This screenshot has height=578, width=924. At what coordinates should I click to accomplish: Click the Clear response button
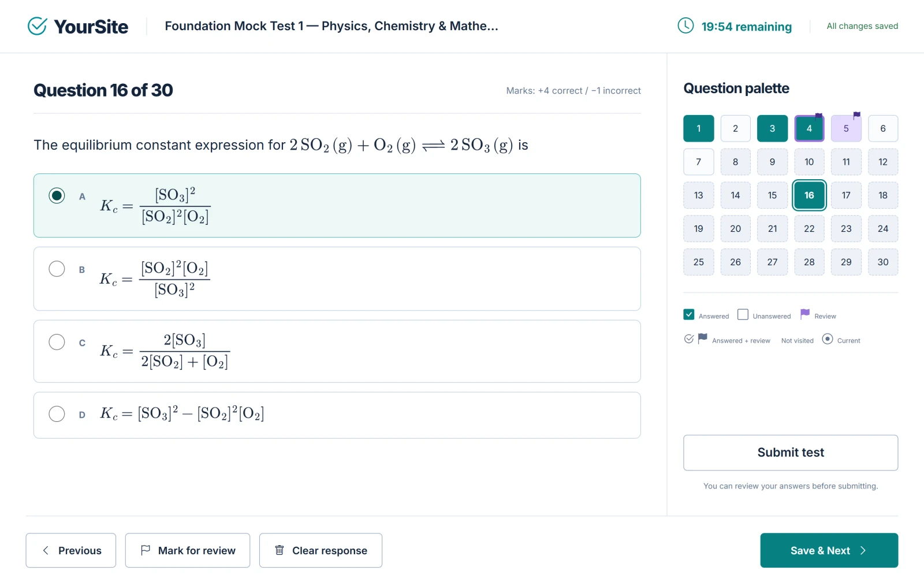pos(321,550)
